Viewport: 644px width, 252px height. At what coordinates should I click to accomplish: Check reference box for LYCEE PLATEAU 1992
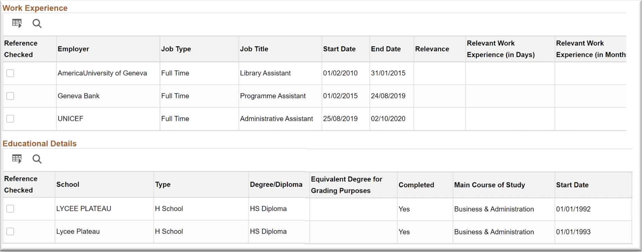11,209
